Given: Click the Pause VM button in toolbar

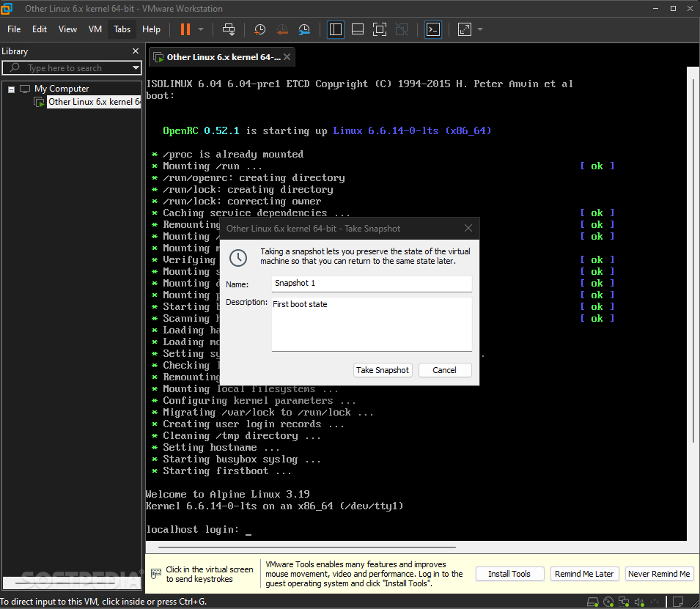Looking at the screenshot, I should [185, 29].
